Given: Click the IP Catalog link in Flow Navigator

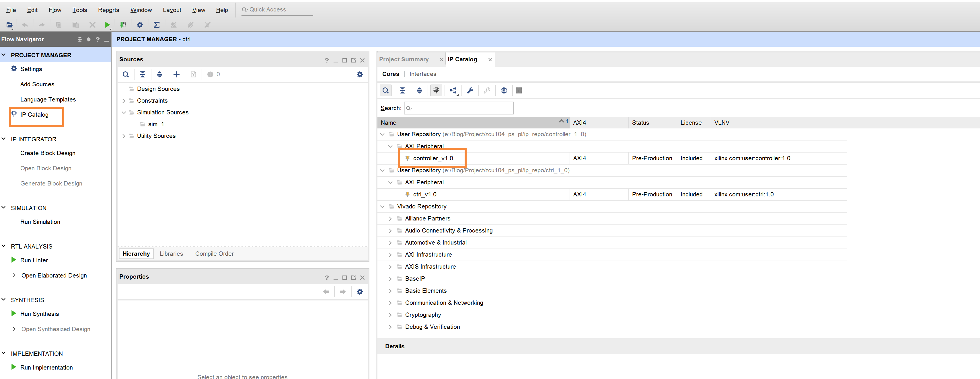Looking at the screenshot, I should pos(34,114).
